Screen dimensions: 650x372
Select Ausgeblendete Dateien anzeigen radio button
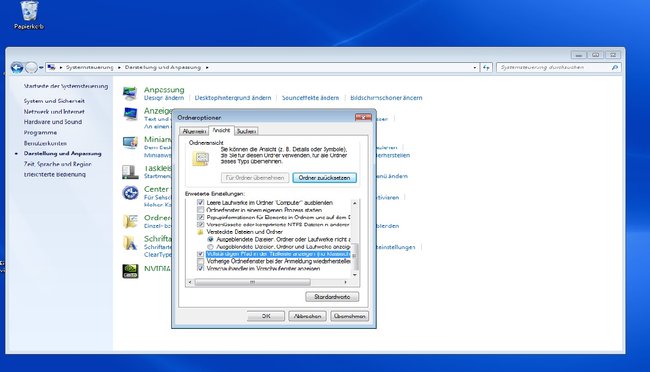click(x=210, y=247)
